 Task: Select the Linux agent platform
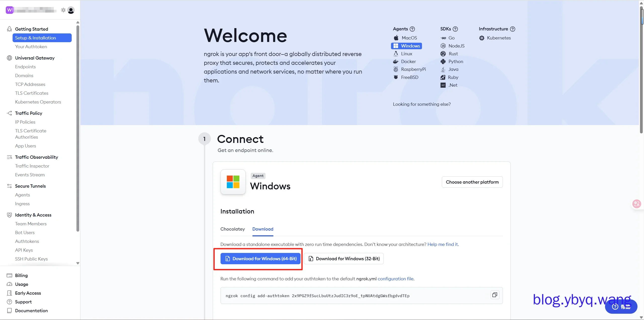[403, 54]
